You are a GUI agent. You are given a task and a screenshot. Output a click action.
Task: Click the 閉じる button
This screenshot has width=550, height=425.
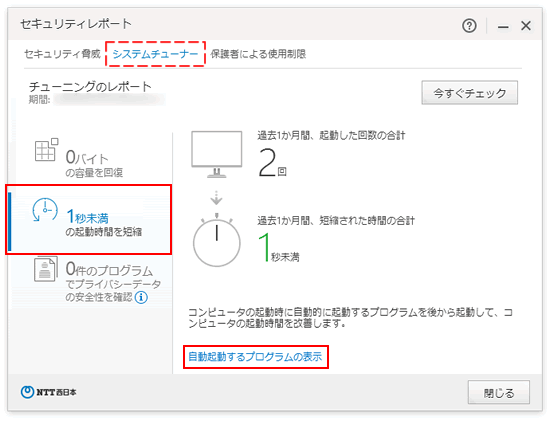click(499, 392)
